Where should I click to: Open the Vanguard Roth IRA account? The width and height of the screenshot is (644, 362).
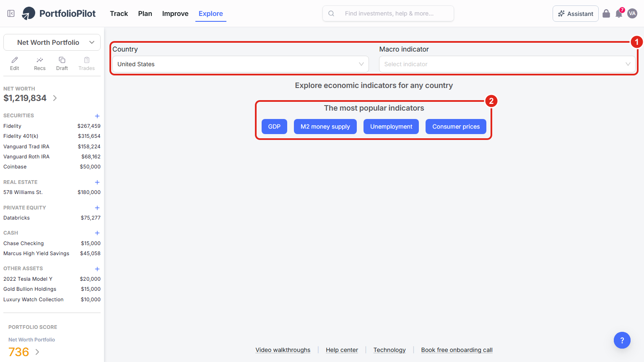pyautogui.click(x=52, y=157)
